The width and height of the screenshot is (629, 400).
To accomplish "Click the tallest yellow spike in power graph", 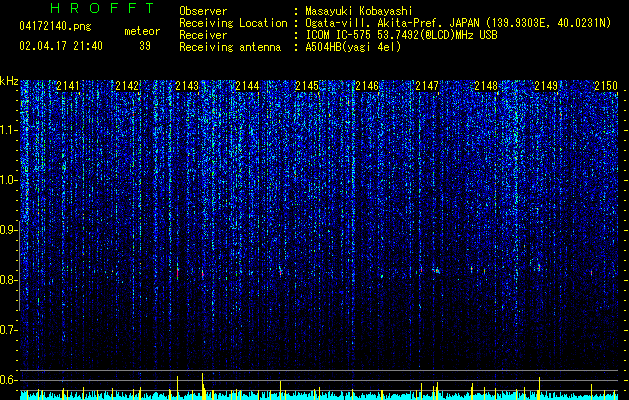I will click(x=203, y=386).
